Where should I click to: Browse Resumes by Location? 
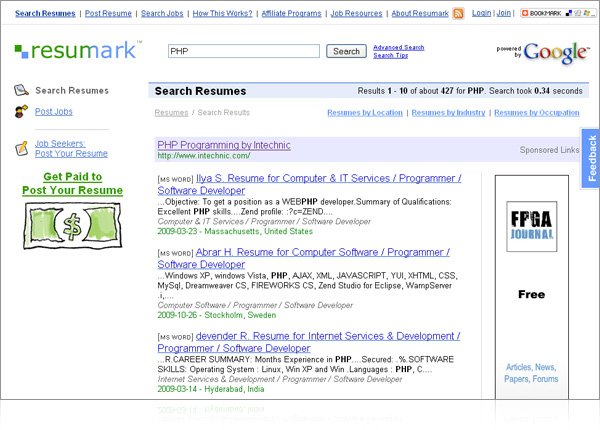pos(365,113)
